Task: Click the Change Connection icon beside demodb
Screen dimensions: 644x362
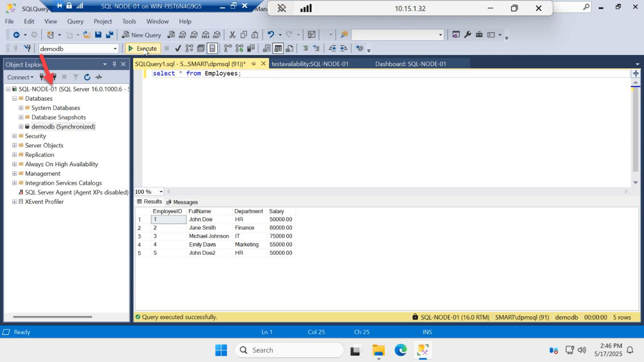Action: point(27,48)
